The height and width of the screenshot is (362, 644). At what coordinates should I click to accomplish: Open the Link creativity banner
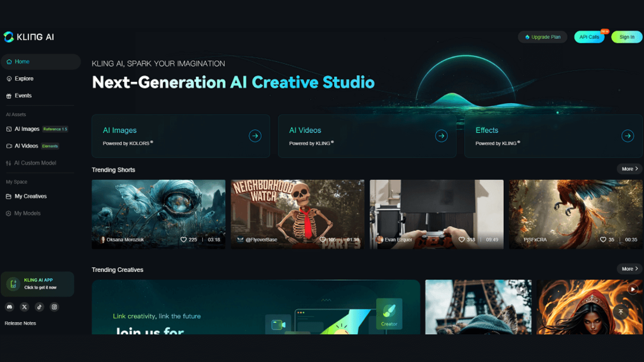[256, 307]
